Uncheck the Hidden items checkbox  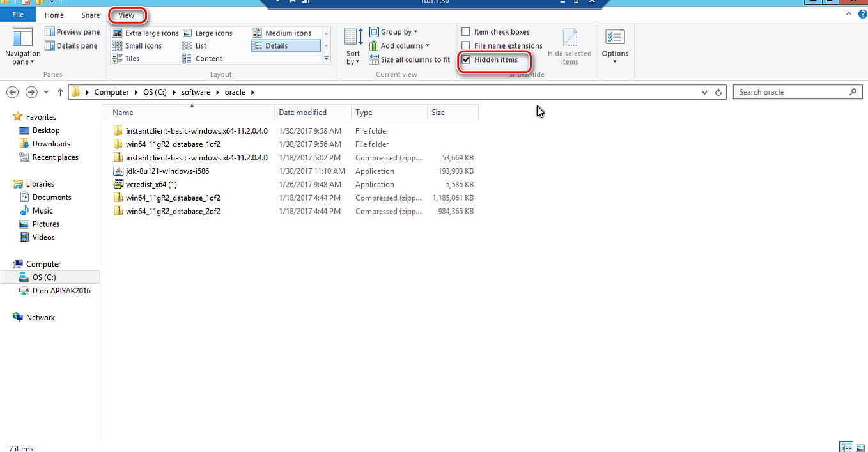coord(466,60)
